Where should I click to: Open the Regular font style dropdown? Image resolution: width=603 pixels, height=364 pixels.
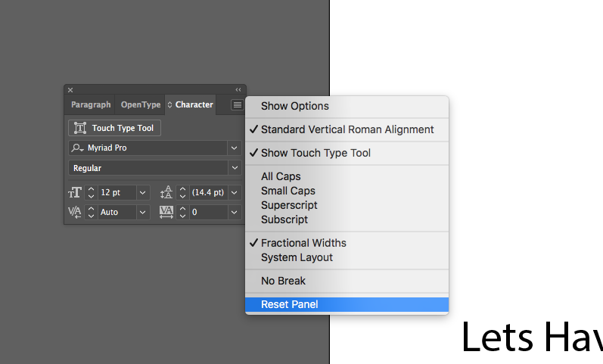(x=235, y=168)
